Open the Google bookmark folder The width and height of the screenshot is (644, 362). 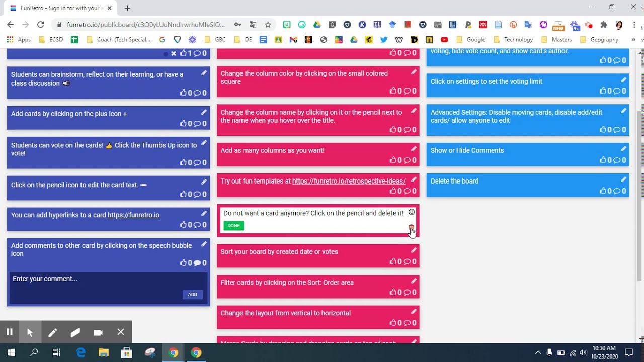click(x=471, y=40)
